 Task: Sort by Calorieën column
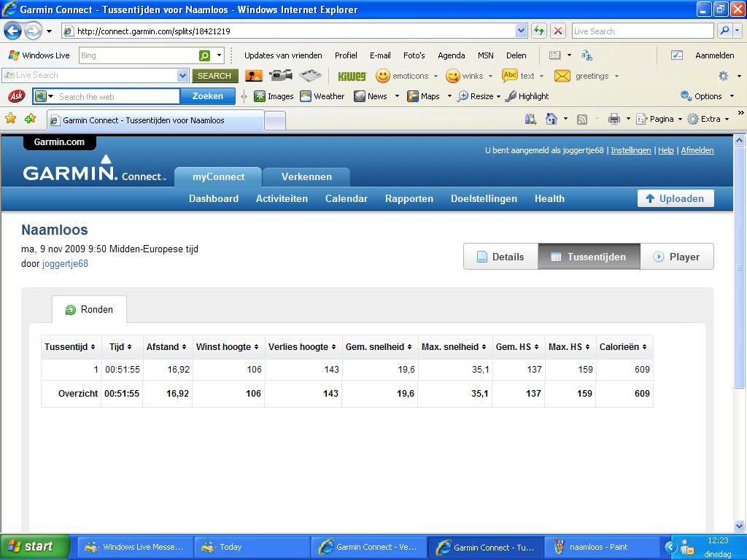(623, 347)
